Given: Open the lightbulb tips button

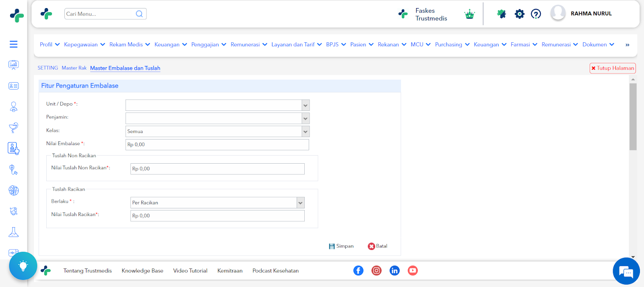Looking at the screenshot, I should point(23,266).
